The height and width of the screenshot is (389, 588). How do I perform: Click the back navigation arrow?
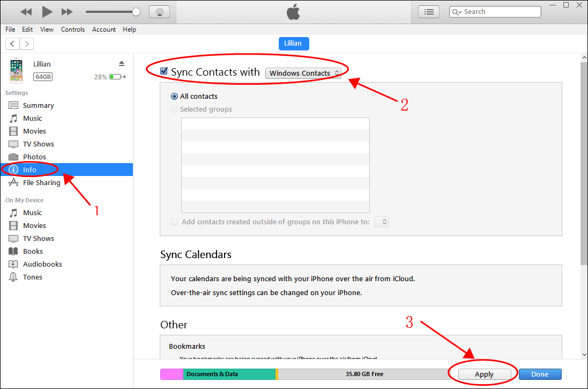pos(12,43)
